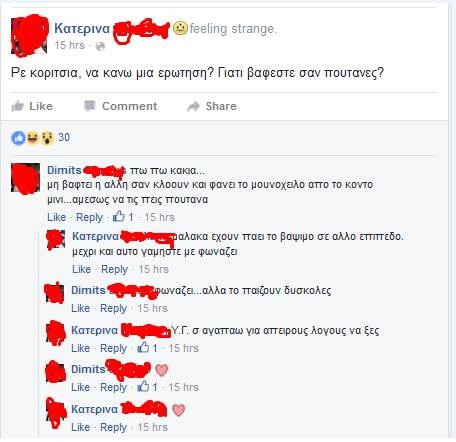This screenshot has height=442, width=456.
Task: Like the comment 'πω πω κακια'
Action: click(x=56, y=217)
